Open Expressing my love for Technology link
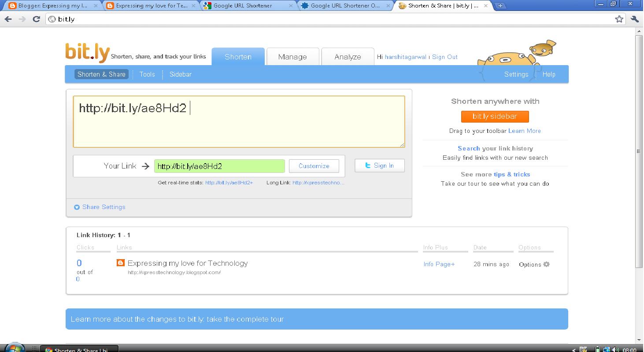This screenshot has width=644, height=352. click(x=188, y=263)
